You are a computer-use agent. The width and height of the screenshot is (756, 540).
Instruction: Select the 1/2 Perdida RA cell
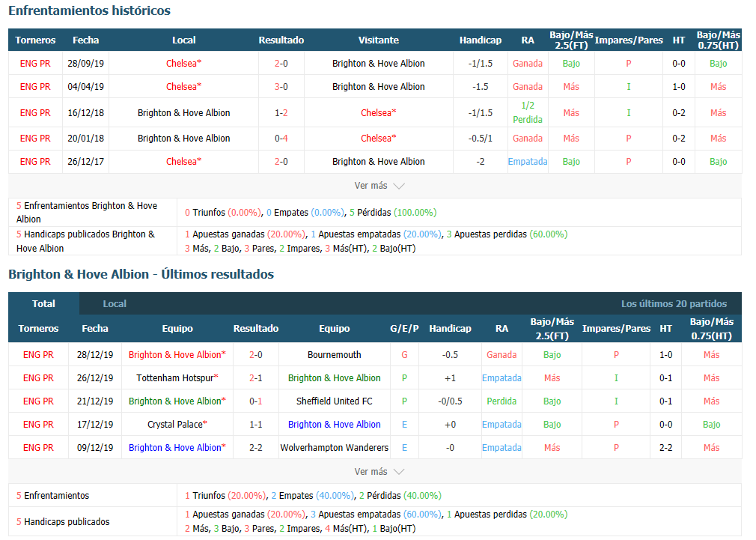[x=528, y=112]
